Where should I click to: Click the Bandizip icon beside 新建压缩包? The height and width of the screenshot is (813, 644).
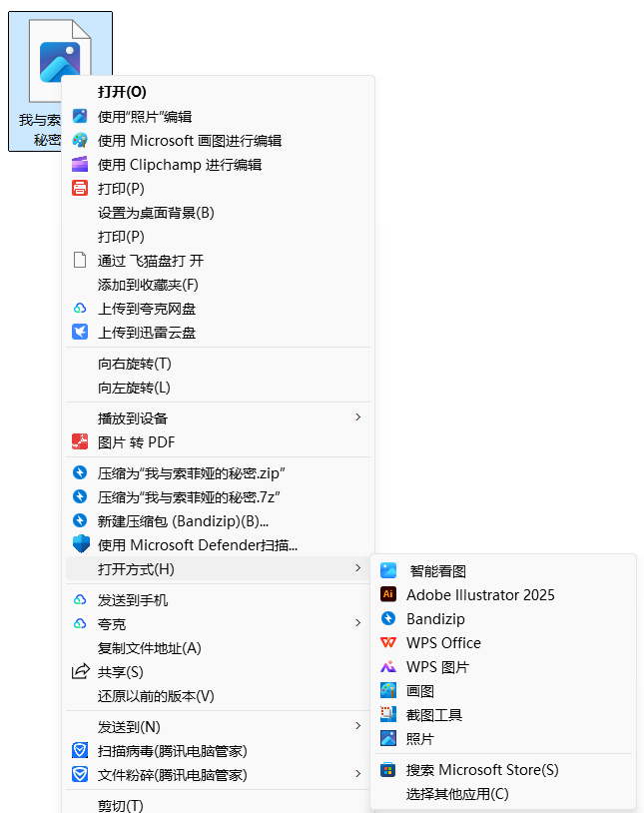[80, 520]
